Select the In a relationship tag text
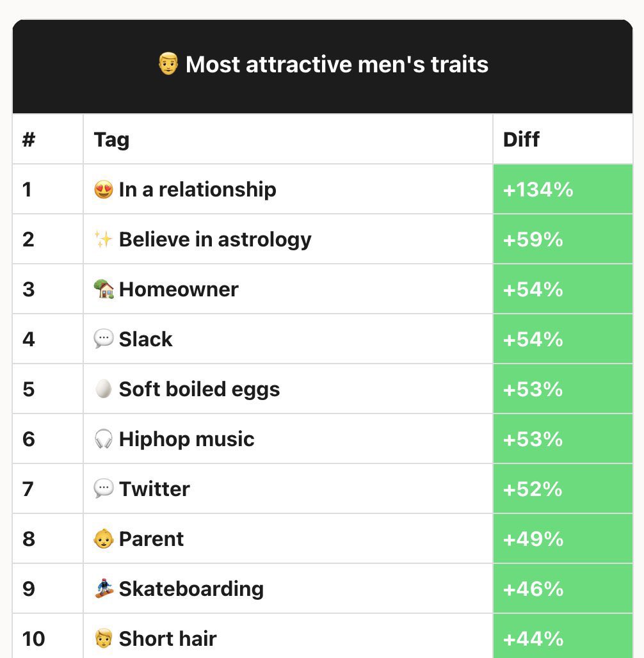This screenshot has height=658, width=644. pos(197,189)
